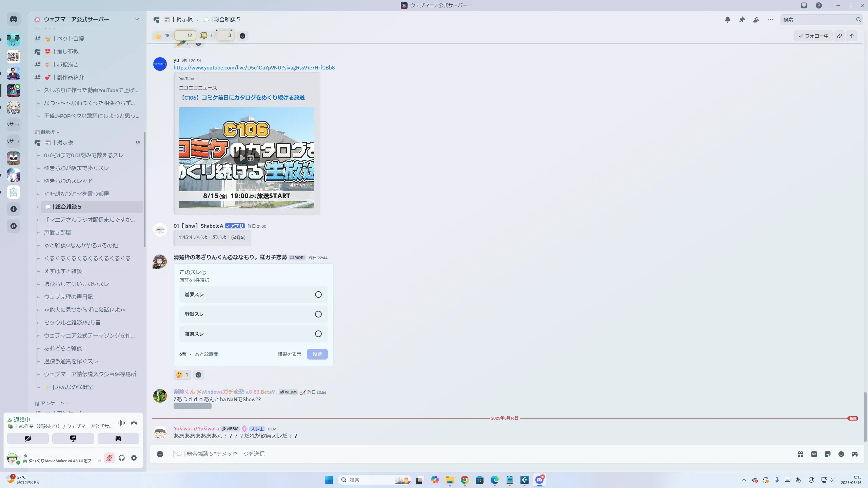Show member list icon in header
Image resolution: width=868 pixels, height=488 pixels.
[756, 20]
